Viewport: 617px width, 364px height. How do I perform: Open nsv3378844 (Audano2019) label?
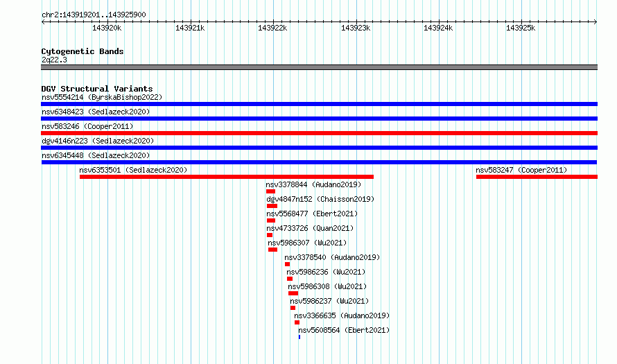point(313,184)
